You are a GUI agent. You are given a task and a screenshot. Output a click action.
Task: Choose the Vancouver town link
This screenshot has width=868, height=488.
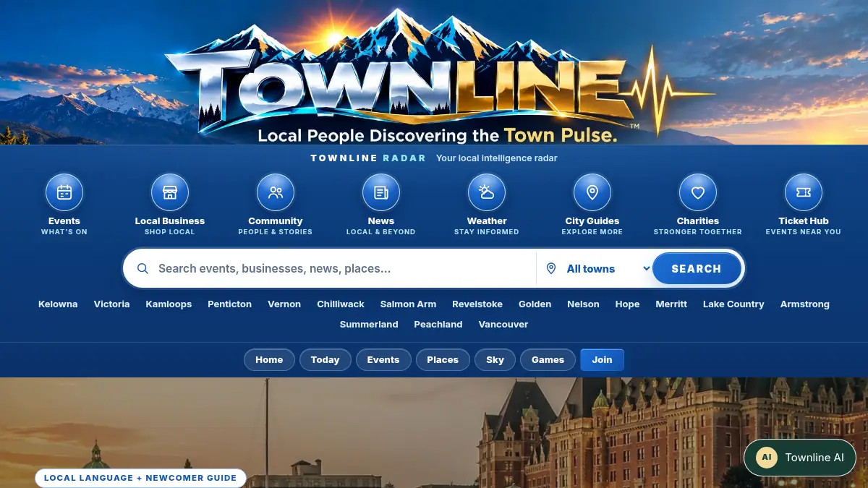(x=503, y=325)
